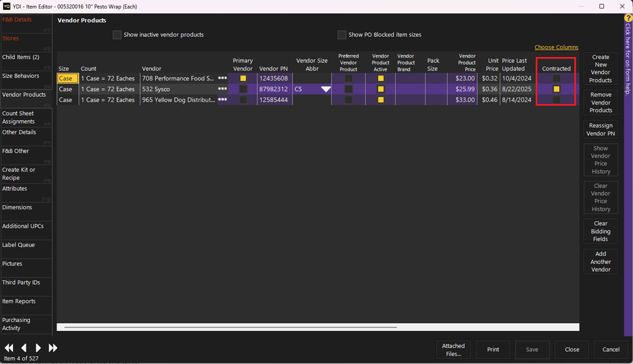Image resolution: width=633 pixels, height=364 pixels.
Task: Jump to the last item record
Action: (53, 348)
